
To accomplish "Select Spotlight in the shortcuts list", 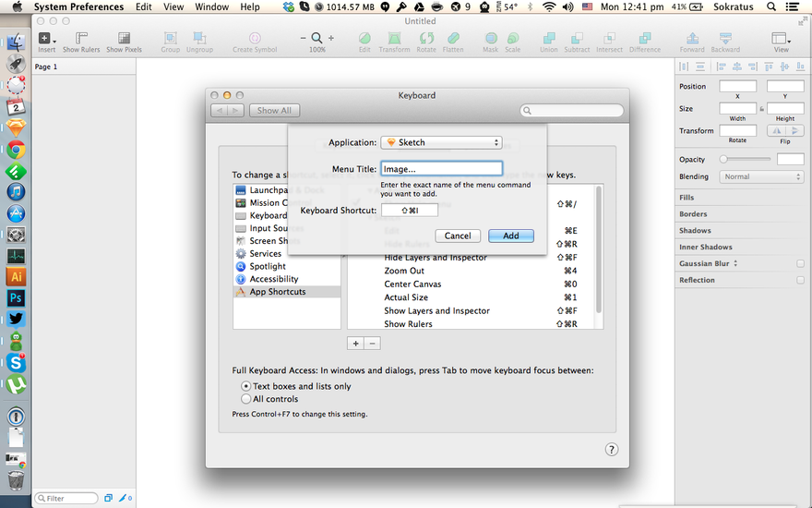I will coord(287,266).
